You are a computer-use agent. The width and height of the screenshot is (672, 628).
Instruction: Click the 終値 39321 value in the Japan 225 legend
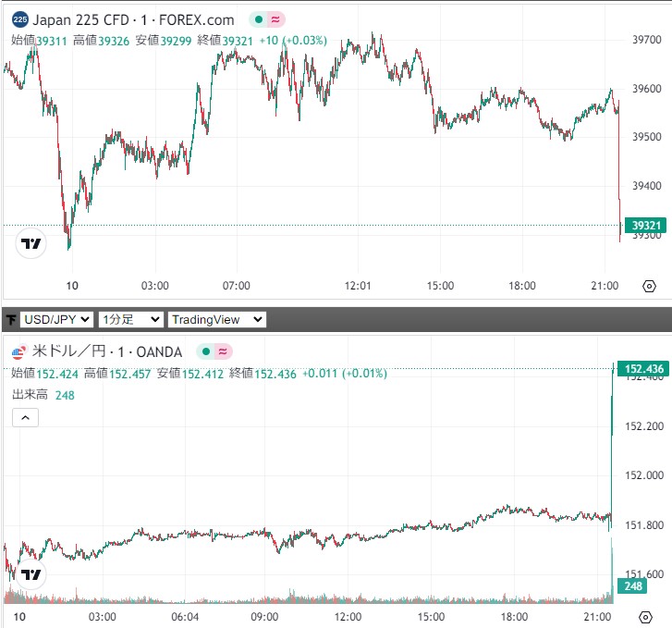tap(225, 41)
